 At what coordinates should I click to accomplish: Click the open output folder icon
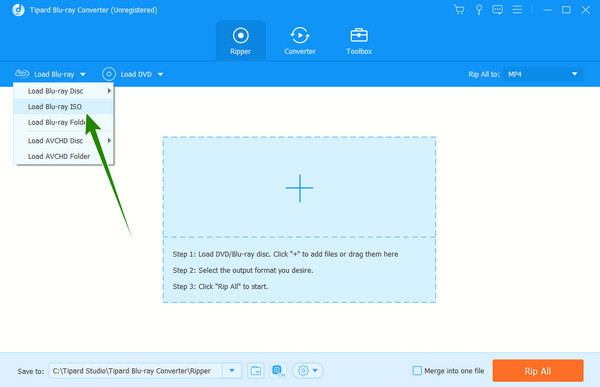[256, 371]
